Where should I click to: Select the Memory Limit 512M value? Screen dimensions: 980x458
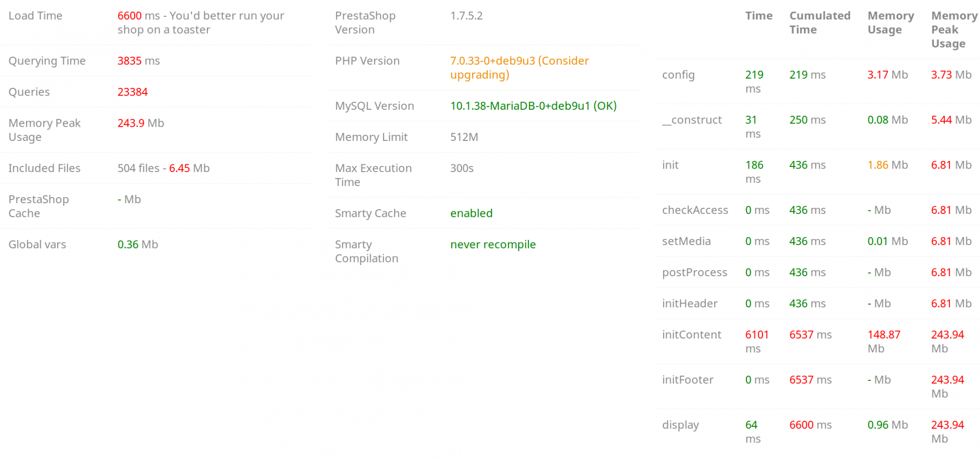point(464,137)
